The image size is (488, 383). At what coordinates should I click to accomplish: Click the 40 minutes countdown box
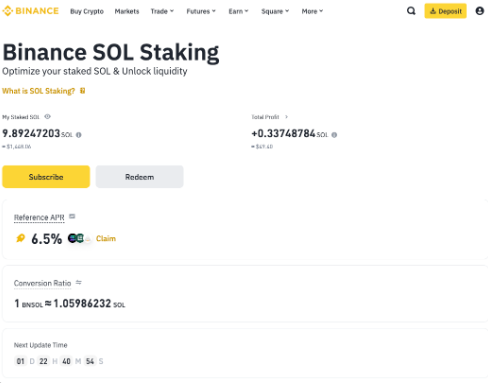click(66, 361)
